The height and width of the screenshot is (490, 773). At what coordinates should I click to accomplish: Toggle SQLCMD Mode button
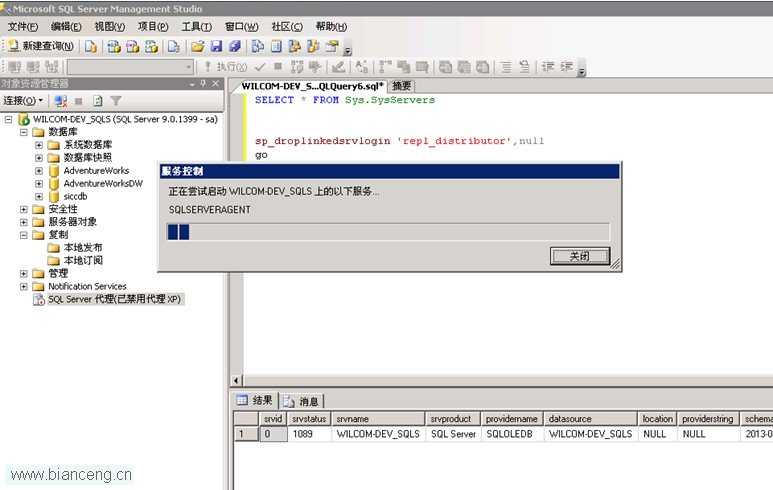tap(422, 67)
